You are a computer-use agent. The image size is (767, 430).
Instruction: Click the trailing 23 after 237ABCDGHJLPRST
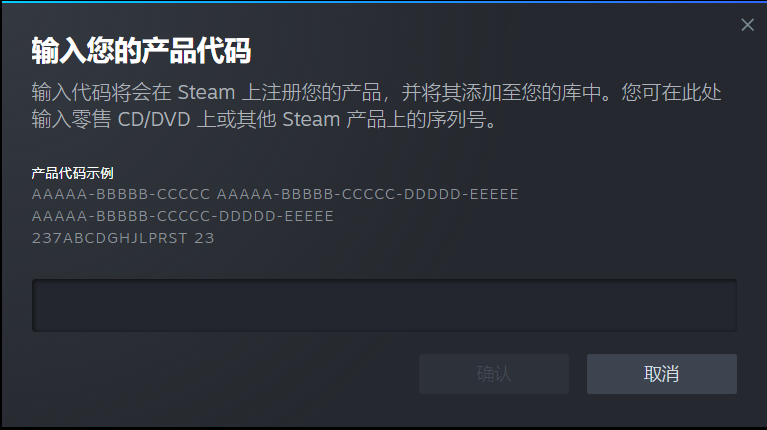[204, 238]
